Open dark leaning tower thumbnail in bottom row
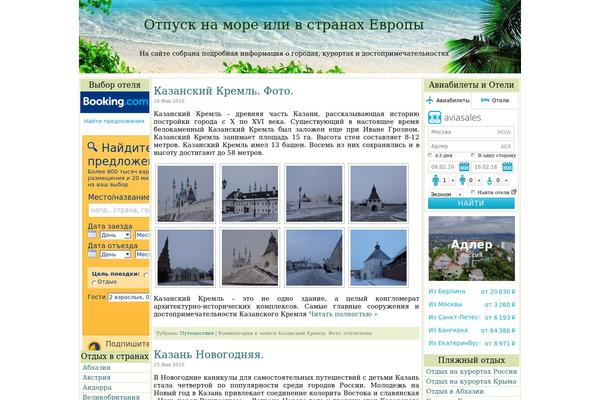The height and width of the screenshot is (400, 600). [186, 258]
